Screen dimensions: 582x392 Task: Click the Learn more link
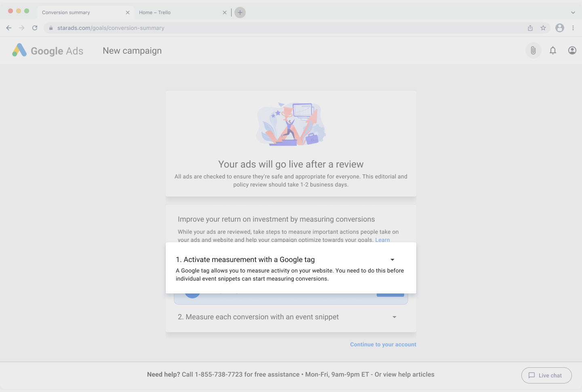(382, 240)
